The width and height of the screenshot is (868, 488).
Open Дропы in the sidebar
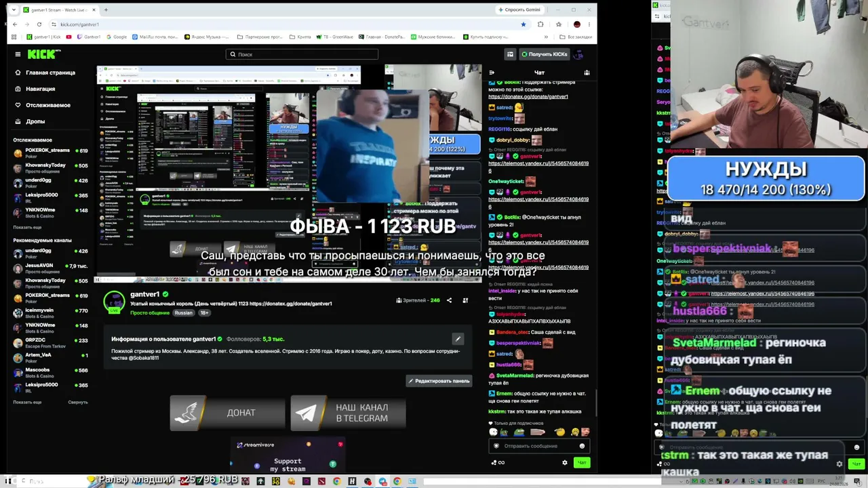pyautogui.click(x=29, y=121)
